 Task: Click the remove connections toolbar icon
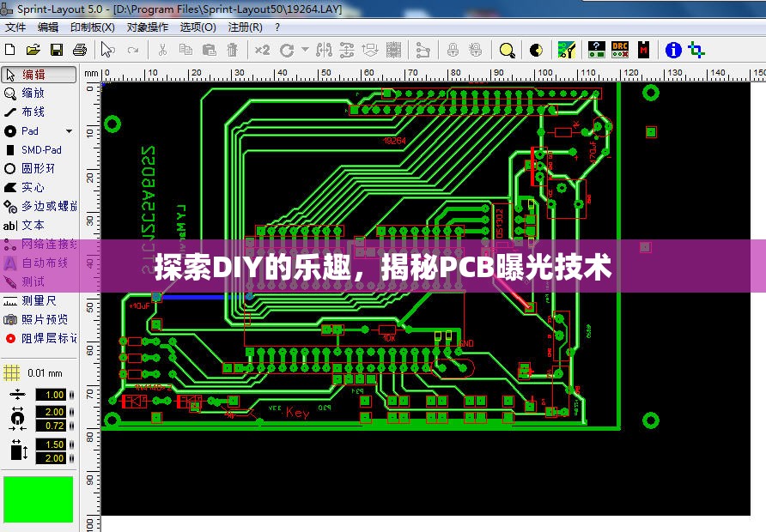[423, 50]
